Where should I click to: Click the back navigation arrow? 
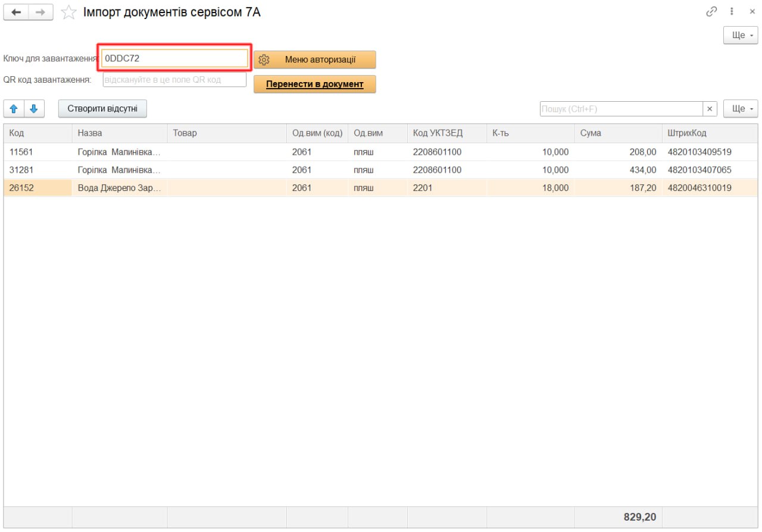(16, 12)
